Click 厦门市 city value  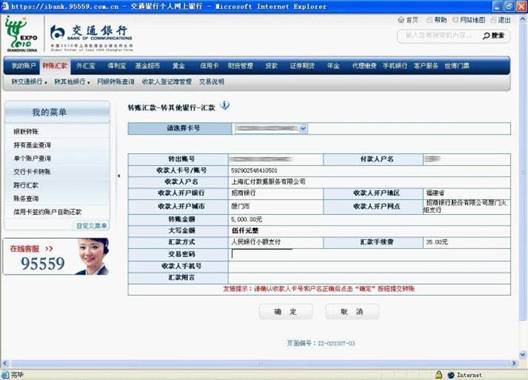point(240,206)
